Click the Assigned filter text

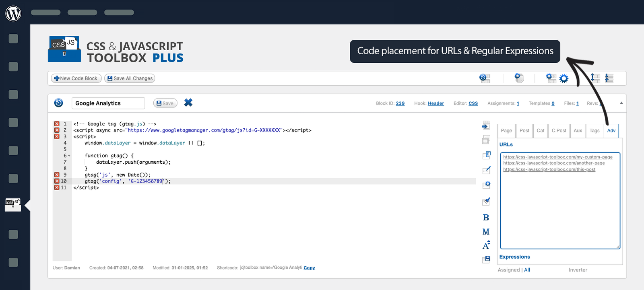(x=509, y=270)
